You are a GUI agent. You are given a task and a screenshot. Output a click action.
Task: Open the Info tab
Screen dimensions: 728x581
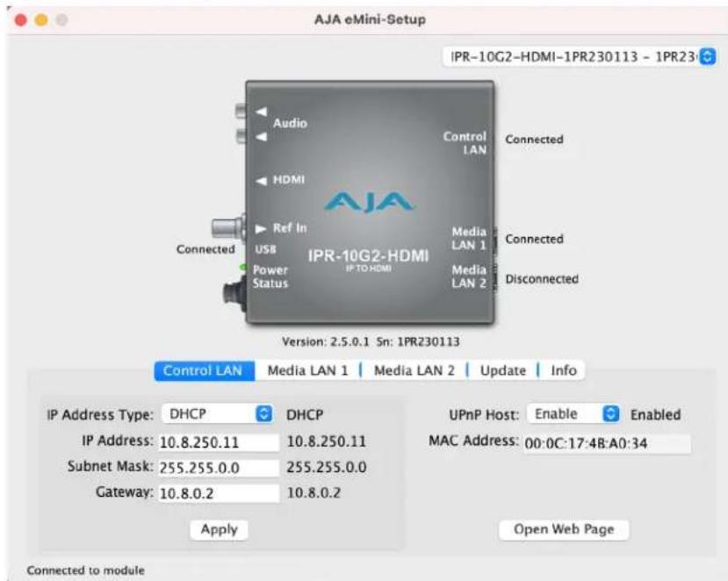click(563, 370)
